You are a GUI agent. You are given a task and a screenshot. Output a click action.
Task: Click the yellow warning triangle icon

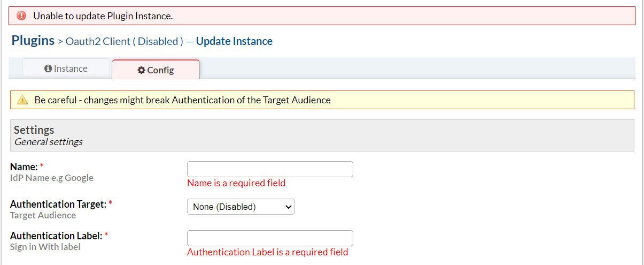(22, 100)
